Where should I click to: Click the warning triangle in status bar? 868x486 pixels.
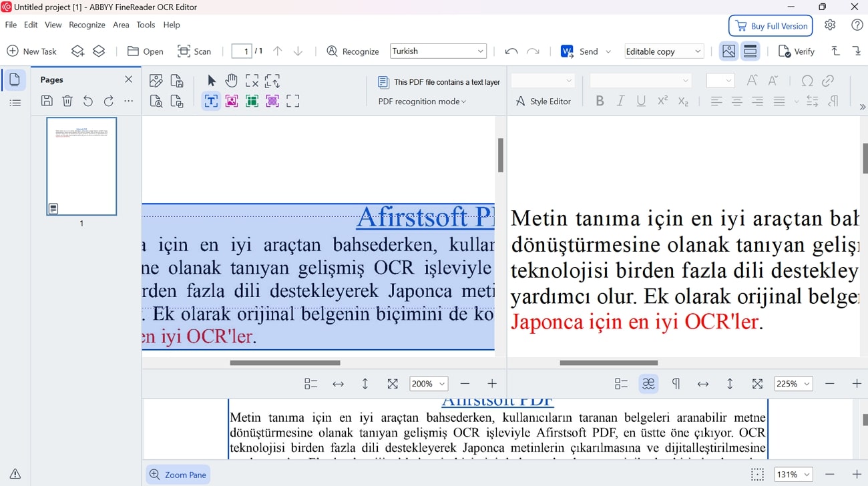point(15,474)
